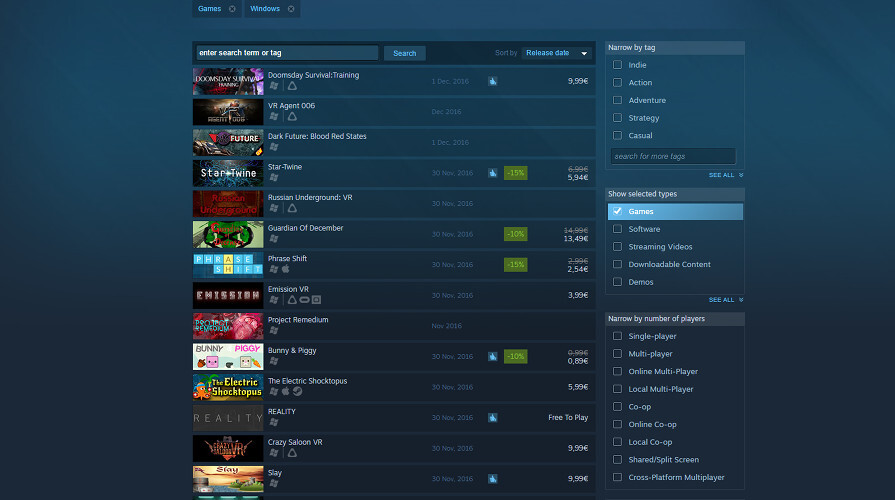Check the Strategy tag box
This screenshot has height=500, width=895.
[x=618, y=118]
